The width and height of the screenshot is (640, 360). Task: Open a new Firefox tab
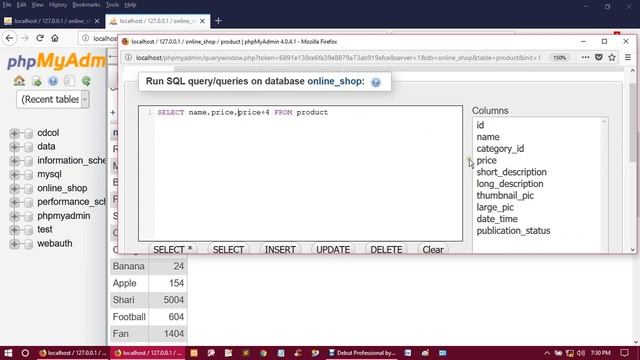(x=218, y=20)
